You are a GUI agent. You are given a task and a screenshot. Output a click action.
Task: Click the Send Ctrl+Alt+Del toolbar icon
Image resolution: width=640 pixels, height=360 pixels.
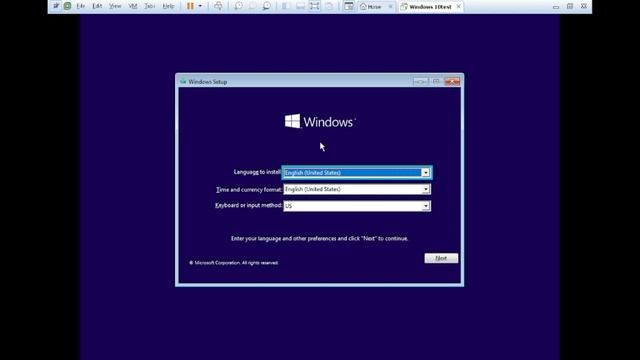(218, 6)
